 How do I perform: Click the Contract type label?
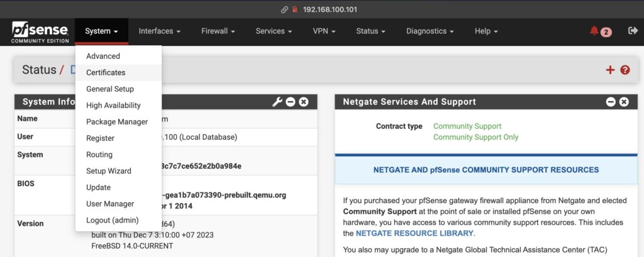tap(399, 126)
